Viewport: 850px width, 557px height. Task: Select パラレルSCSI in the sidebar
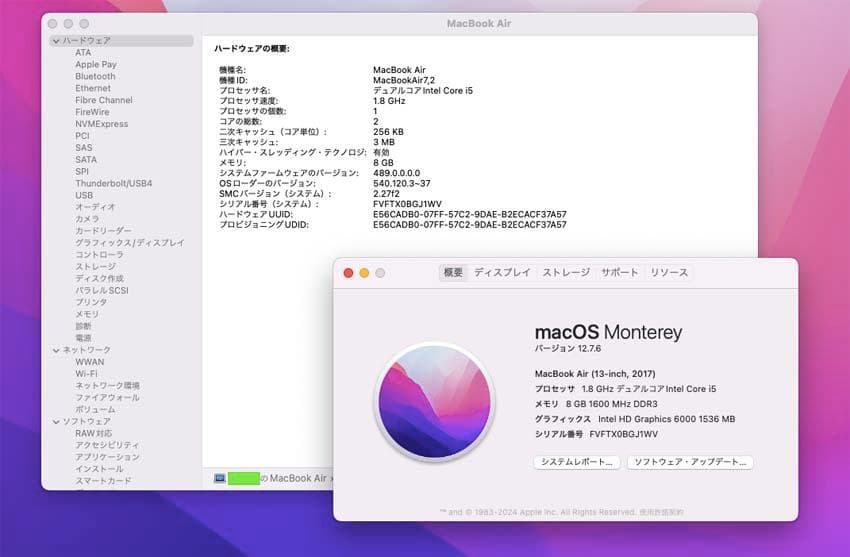coord(101,290)
